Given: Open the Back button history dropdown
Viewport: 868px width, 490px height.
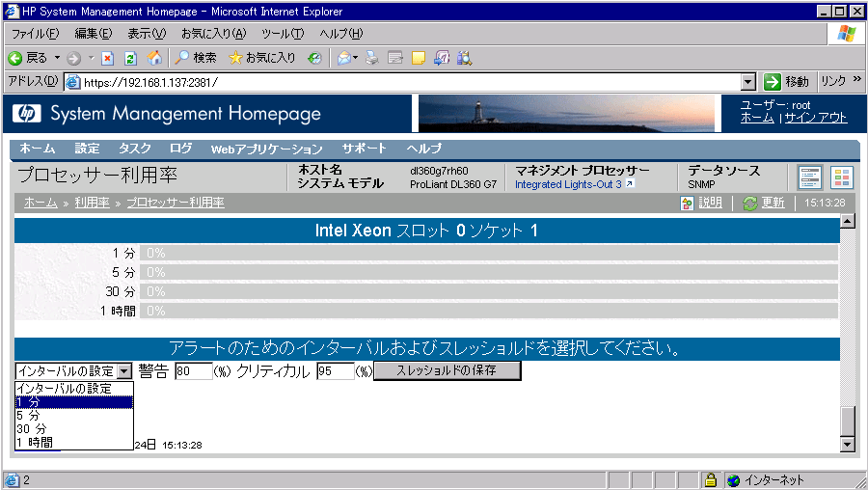Looking at the screenshot, I should pos(57,58).
